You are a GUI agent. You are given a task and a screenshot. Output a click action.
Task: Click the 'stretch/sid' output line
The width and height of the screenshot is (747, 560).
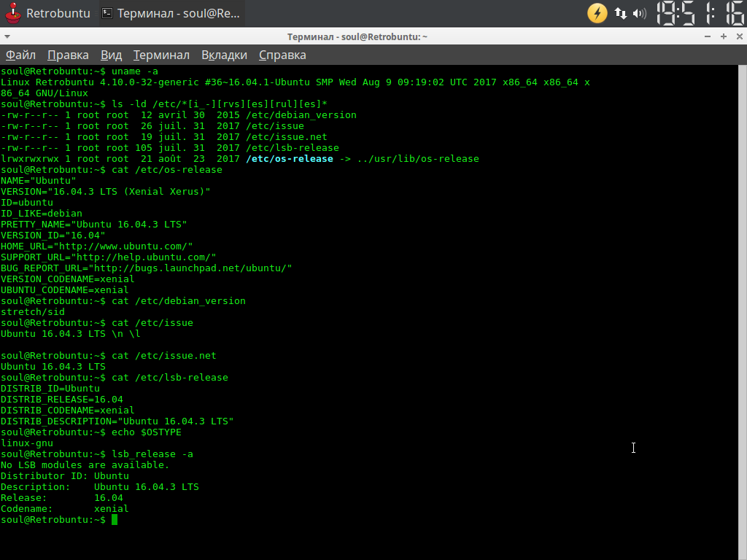click(x=33, y=312)
